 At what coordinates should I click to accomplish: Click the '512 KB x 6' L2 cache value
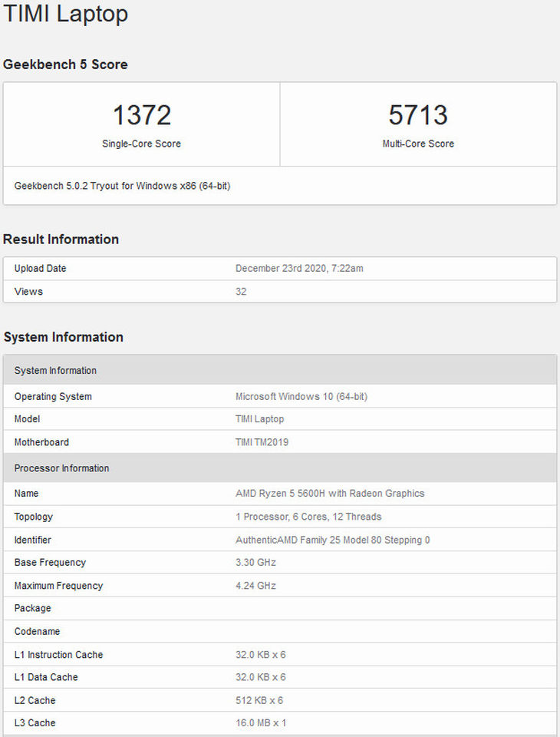pyautogui.click(x=259, y=701)
